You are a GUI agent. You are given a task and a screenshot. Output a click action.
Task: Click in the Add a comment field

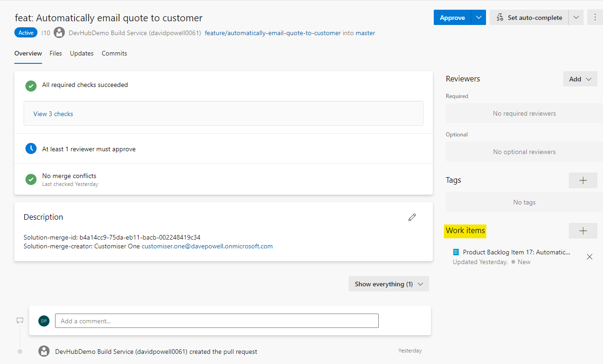(217, 321)
